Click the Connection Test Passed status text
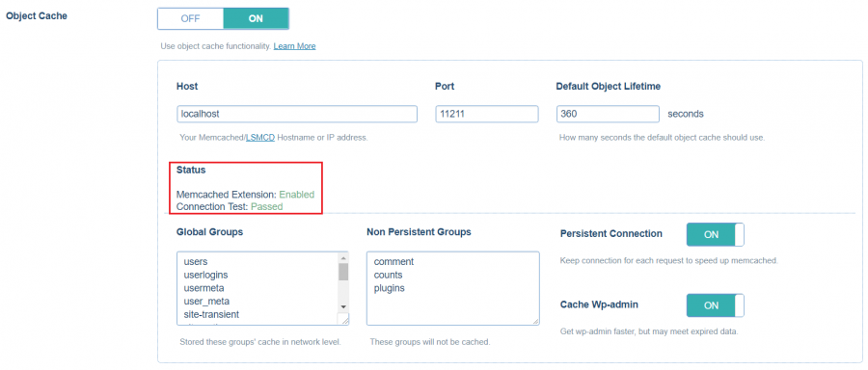Viewport: 868px width, 370px height. pyautogui.click(x=230, y=206)
